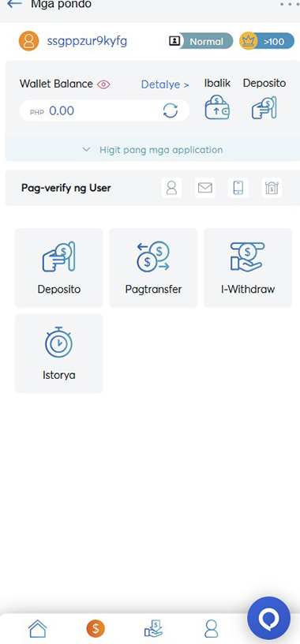Viewport: 300px width, 644px height.
Task: Open the blue chat support bubble
Action: (x=268, y=619)
